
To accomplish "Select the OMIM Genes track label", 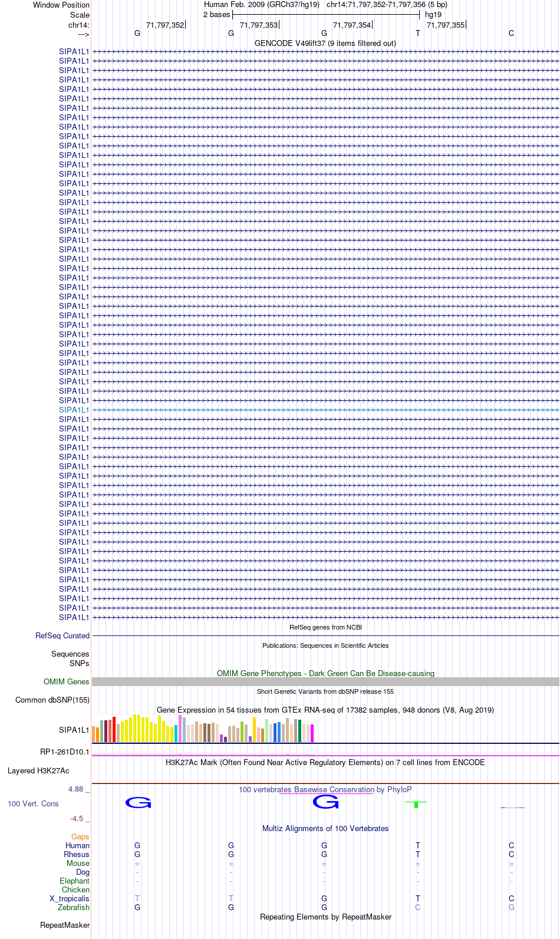I will click(x=67, y=681).
